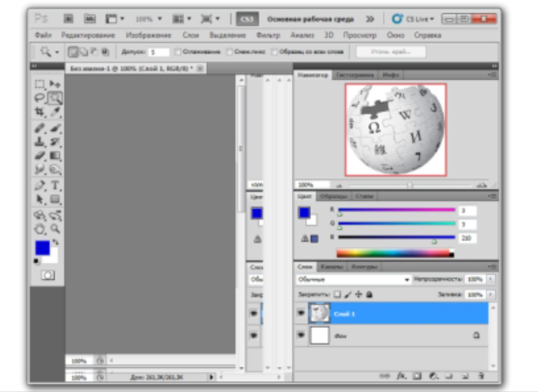The image size is (538, 392).
Task: Select the Pen tool
Action: point(40,185)
